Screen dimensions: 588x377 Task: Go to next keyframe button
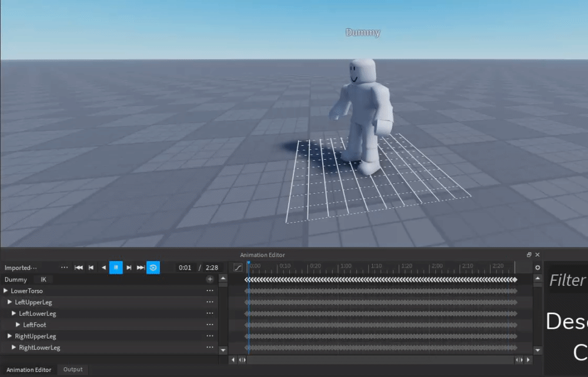[x=129, y=268]
